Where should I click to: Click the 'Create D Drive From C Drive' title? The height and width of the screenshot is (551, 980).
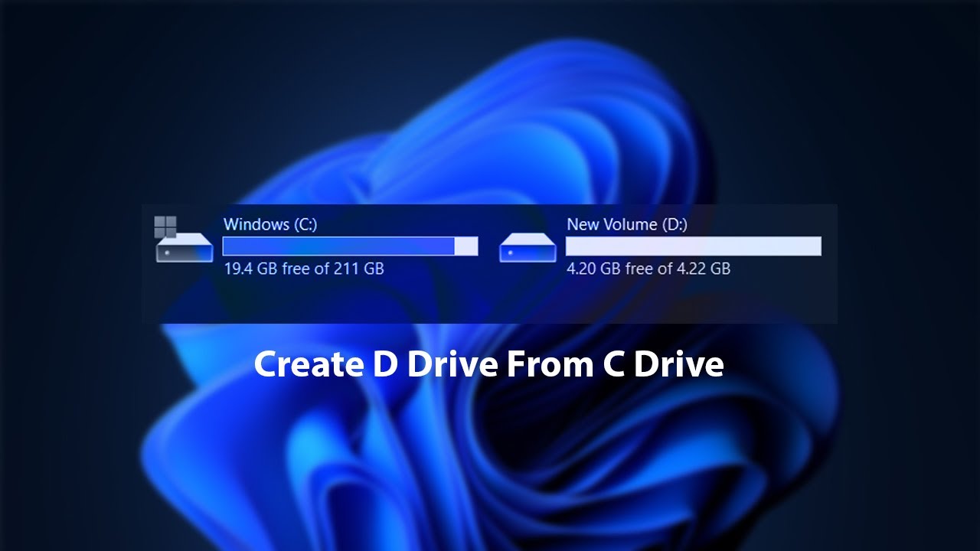(x=488, y=364)
